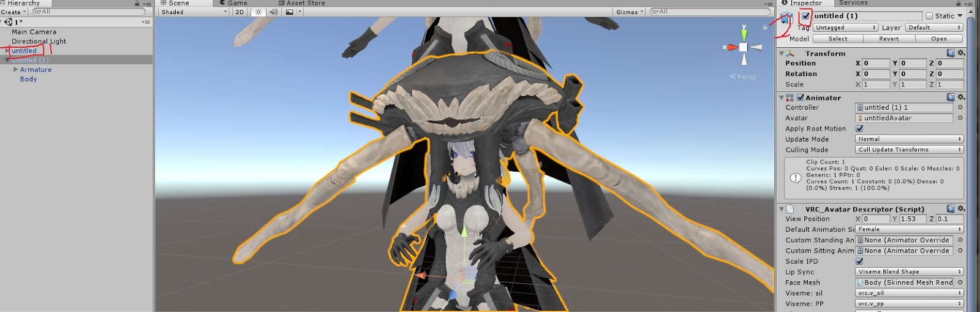
Task: Click the scene orientation gizmo cube
Action: pos(743,47)
